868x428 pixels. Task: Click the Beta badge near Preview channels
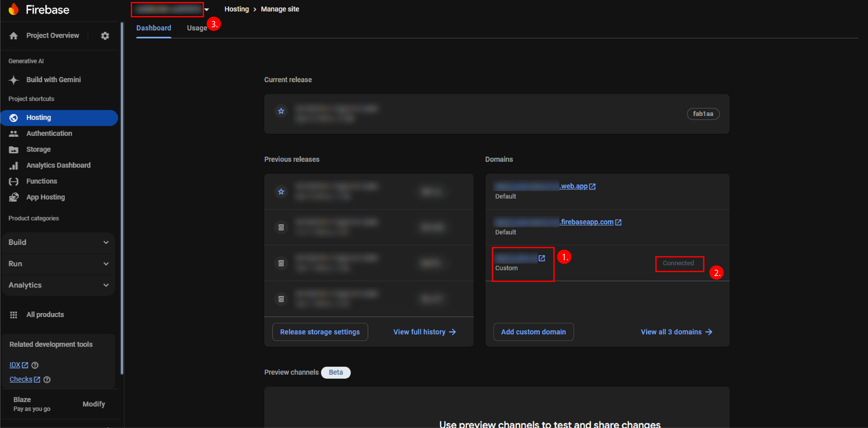coord(336,372)
